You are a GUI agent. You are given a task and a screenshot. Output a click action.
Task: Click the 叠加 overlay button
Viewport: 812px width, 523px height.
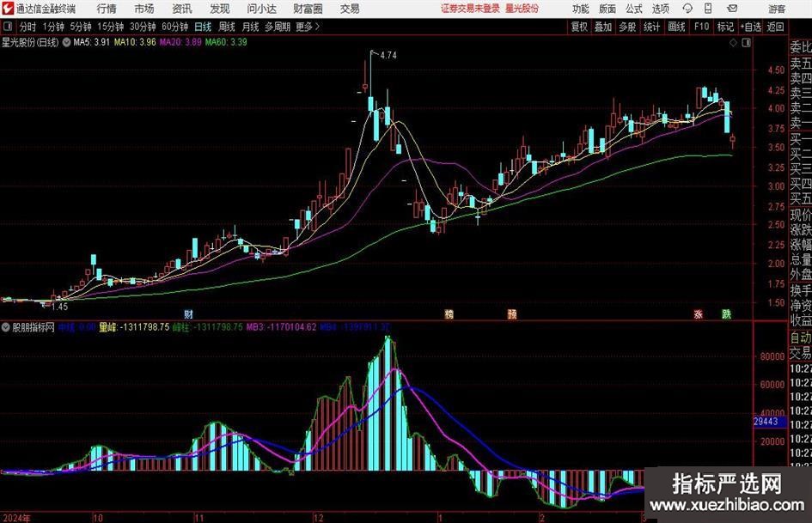pyautogui.click(x=603, y=27)
